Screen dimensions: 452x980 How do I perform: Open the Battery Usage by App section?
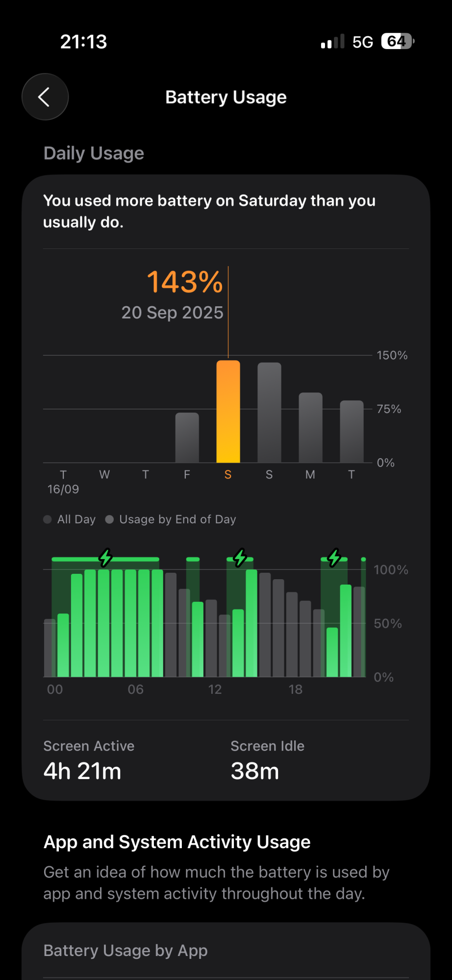(126, 951)
